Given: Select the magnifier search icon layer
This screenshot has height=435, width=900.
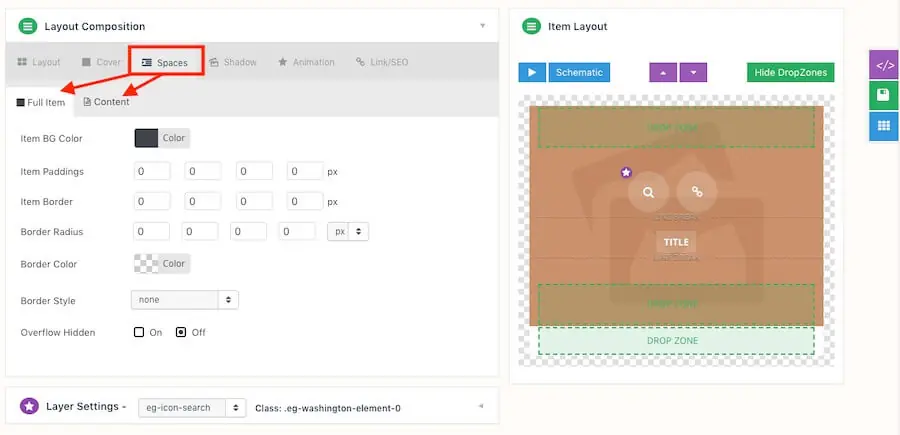Looking at the screenshot, I should pyautogui.click(x=649, y=192).
